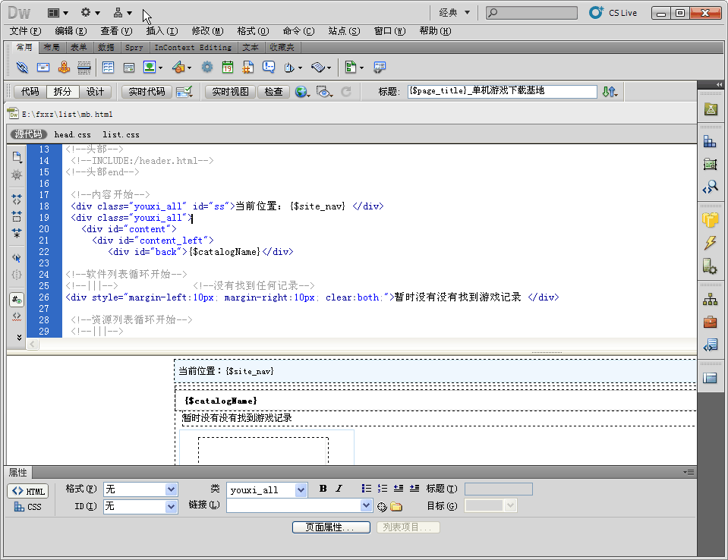Screen dimensions: 728x560
Task: Open preview in browser globe icon
Action: click(x=301, y=92)
